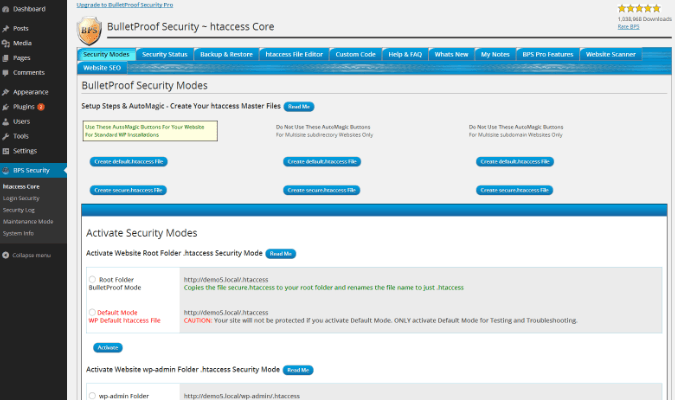This screenshot has width=675, height=400.
Task: Click the Posts pin icon
Action: pos(6,28)
